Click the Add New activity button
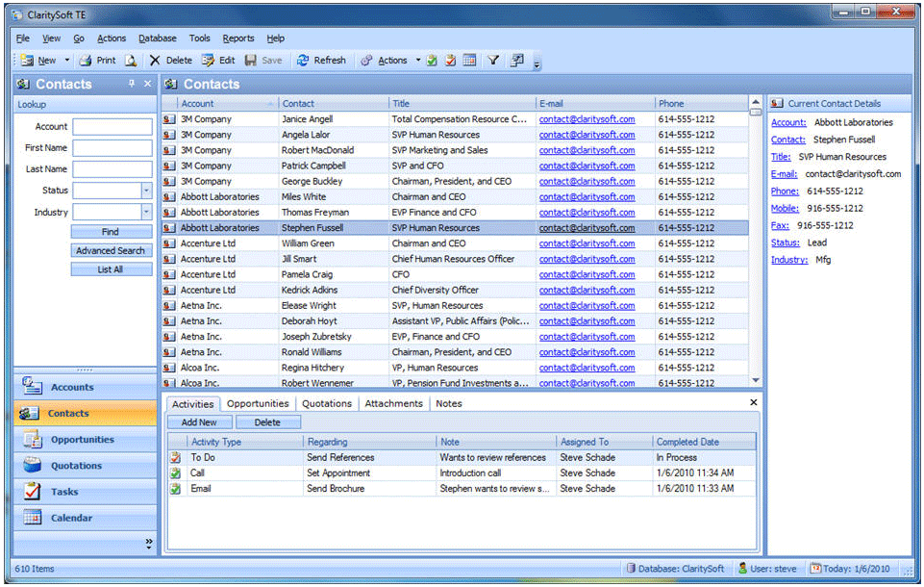924x587 pixels. [199, 422]
